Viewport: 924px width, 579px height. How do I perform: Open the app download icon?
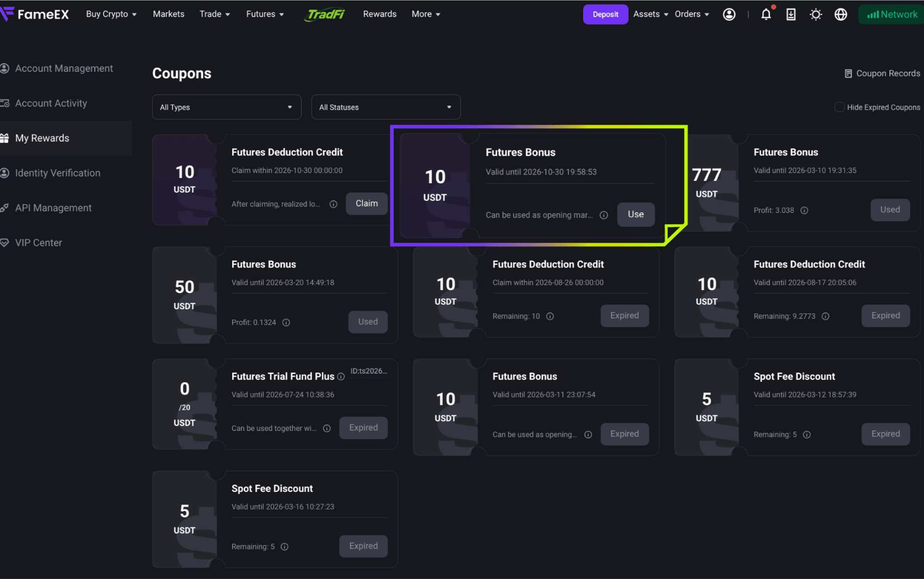tap(791, 14)
